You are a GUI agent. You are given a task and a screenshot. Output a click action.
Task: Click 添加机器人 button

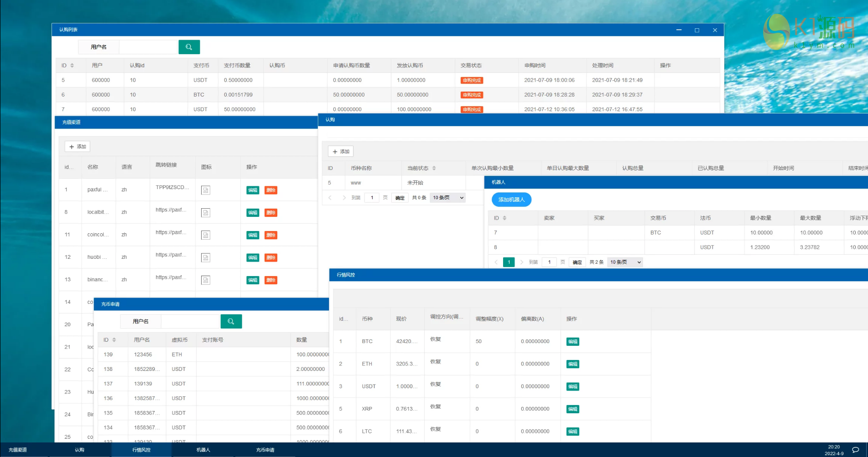pyautogui.click(x=511, y=200)
